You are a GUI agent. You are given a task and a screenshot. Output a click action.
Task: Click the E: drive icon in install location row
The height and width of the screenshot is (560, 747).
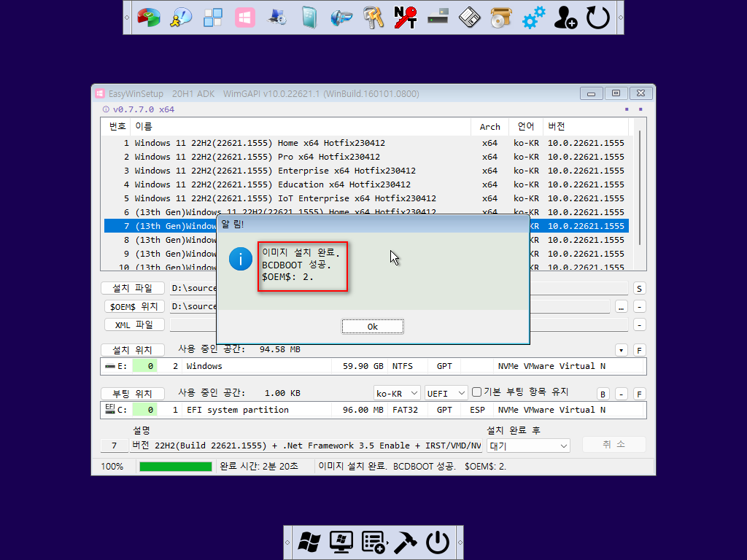point(111,366)
